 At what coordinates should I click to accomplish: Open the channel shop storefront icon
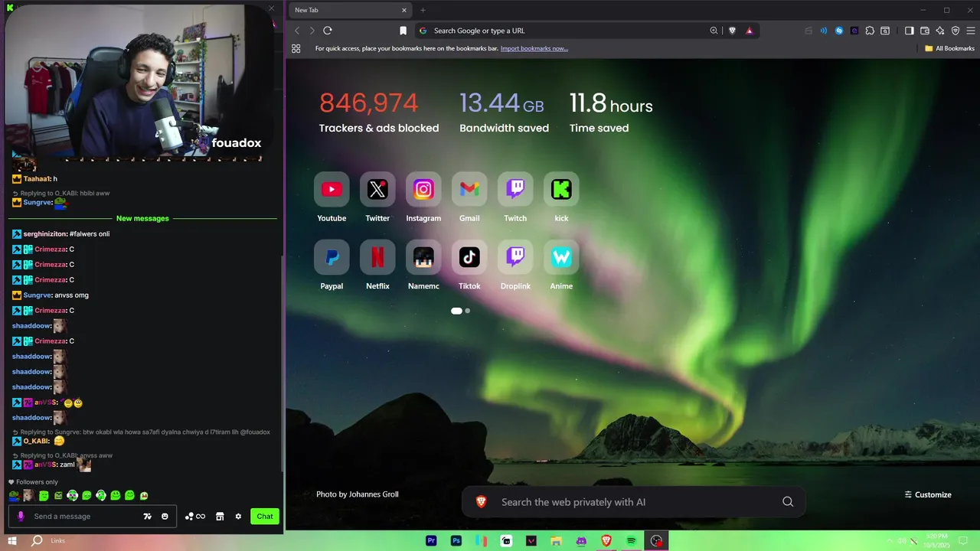[220, 517]
